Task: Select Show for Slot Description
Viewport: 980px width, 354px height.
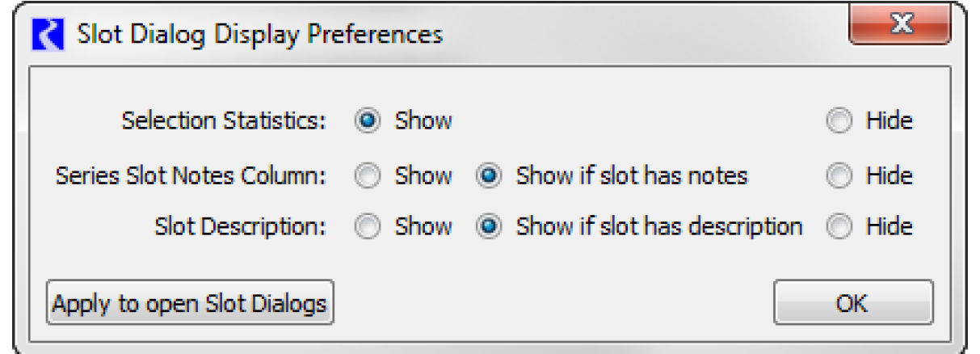Action: pos(368,227)
